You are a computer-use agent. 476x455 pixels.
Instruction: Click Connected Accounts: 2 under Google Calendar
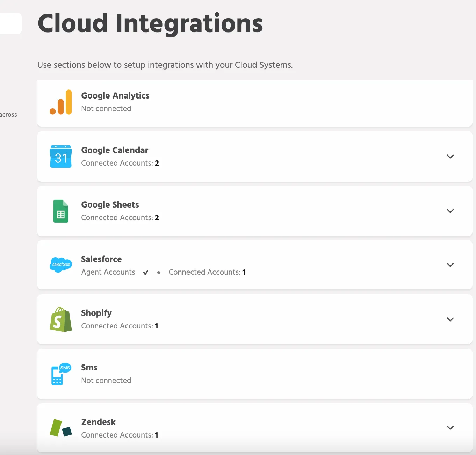tap(120, 163)
